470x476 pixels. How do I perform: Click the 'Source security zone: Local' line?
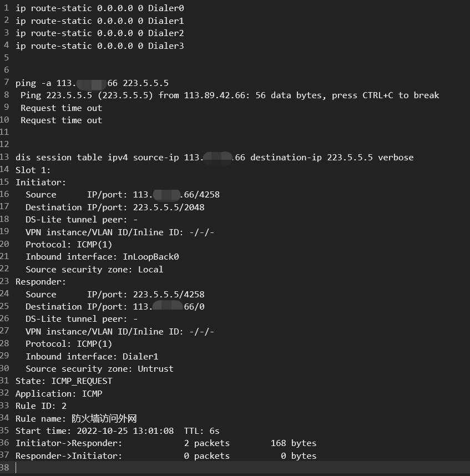[94, 269]
